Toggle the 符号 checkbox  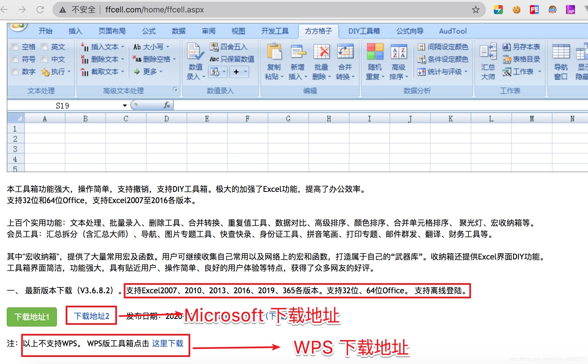pos(15,59)
